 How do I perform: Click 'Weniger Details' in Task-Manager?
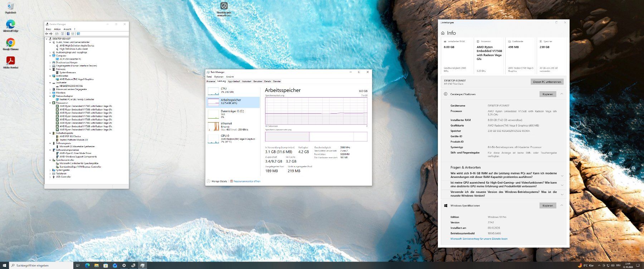tap(217, 181)
